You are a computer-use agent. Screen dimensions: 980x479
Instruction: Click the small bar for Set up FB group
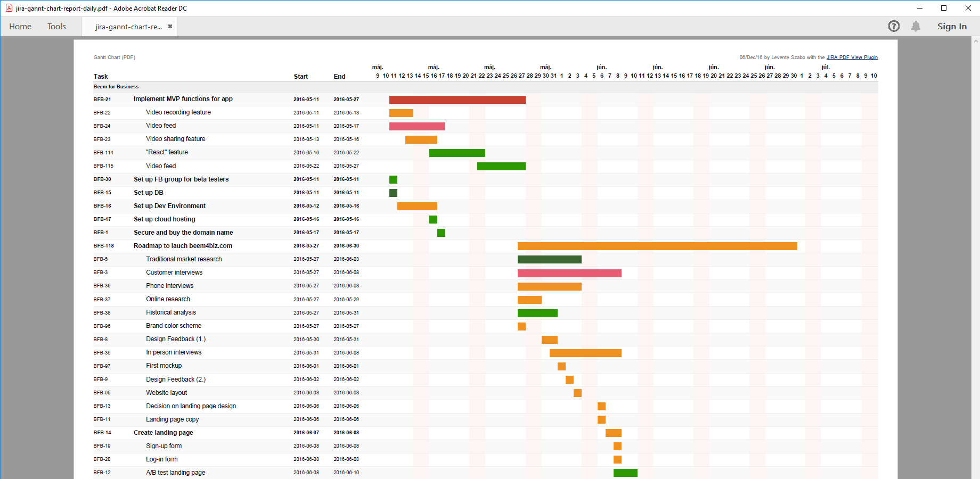click(393, 179)
